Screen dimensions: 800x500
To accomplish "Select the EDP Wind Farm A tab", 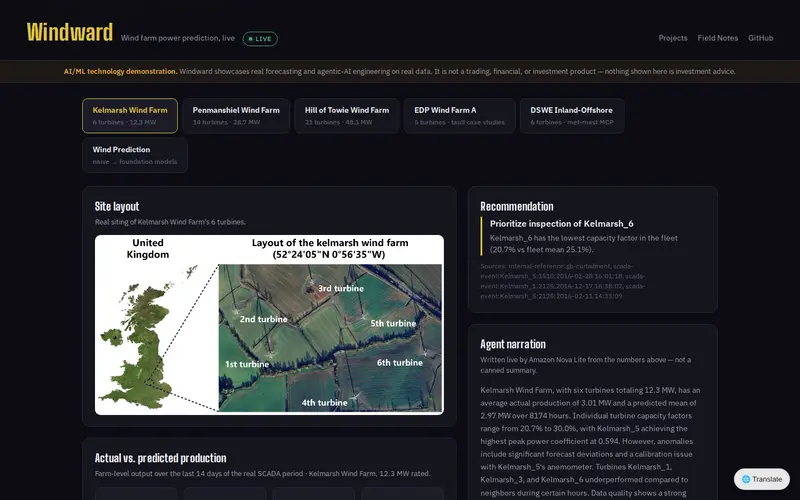I will coord(459,116).
